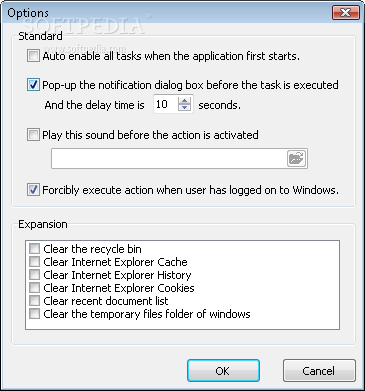The height and width of the screenshot is (391, 365).
Task: Check Clear Internet Explorer Cache
Action: tap(34, 262)
